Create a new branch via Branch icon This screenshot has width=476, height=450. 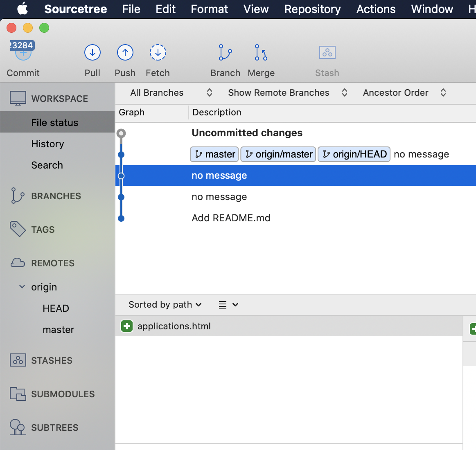coord(225,52)
